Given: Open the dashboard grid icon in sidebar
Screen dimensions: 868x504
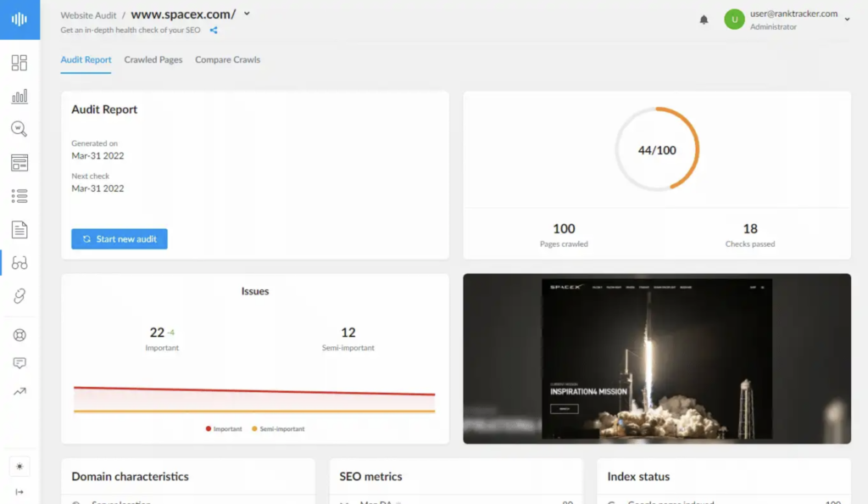Looking at the screenshot, I should point(19,63).
